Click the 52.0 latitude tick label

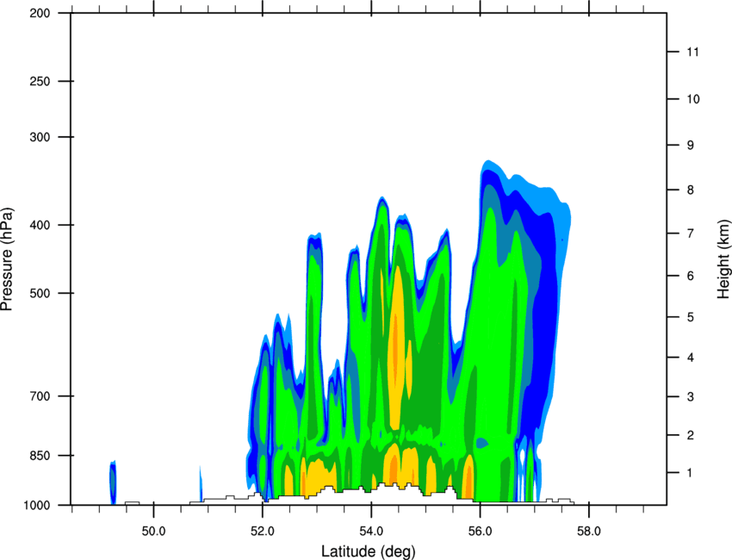(263, 532)
